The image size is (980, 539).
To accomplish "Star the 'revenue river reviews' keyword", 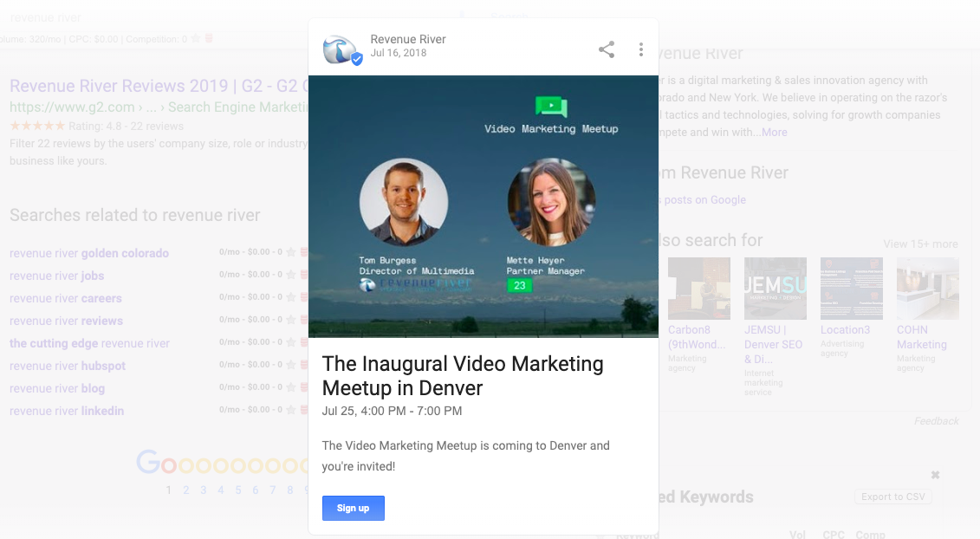I will point(290,320).
